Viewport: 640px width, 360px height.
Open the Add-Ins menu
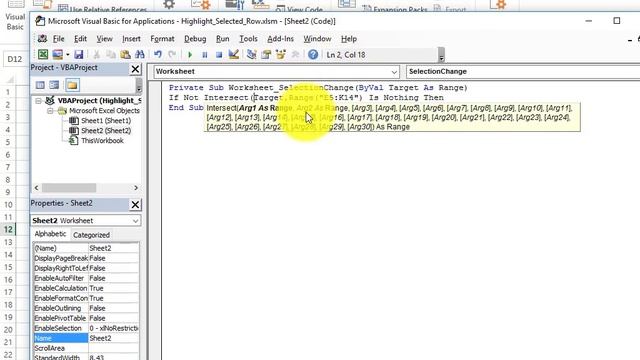tap(280, 39)
